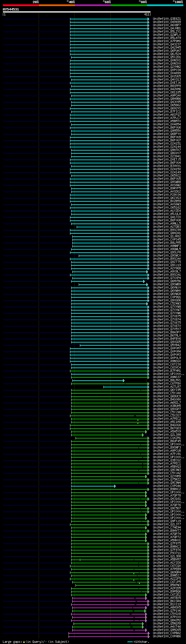186x644 pixels.
Task: Select hit UniRef100_A7PLC7
Action: click(x=167, y=118)
